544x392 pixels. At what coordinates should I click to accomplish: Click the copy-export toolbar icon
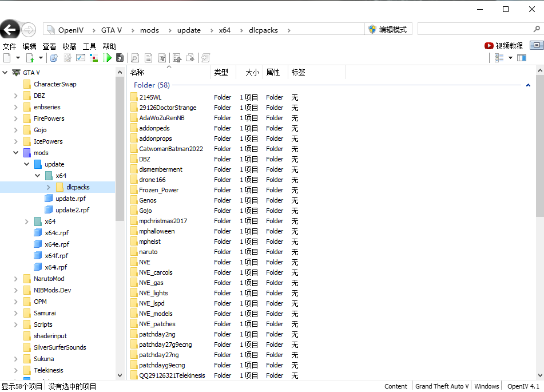click(190, 58)
